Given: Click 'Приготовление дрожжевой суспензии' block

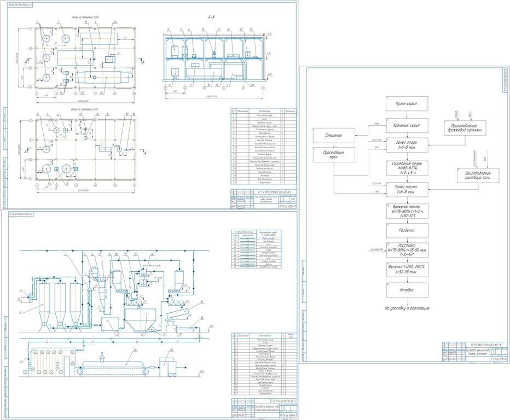Looking at the screenshot, I should point(465,128).
